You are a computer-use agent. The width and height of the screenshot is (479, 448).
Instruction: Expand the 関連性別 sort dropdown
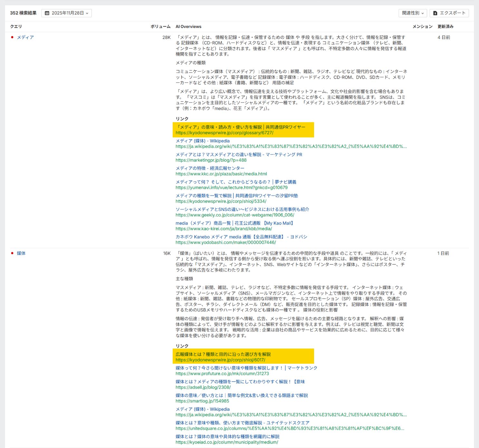point(412,13)
